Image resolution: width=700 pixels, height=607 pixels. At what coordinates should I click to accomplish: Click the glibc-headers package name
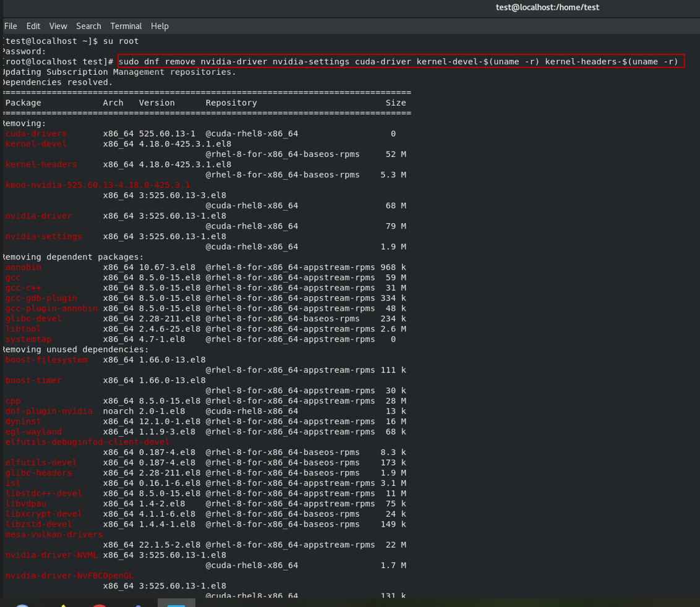pyautogui.click(x=39, y=472)
